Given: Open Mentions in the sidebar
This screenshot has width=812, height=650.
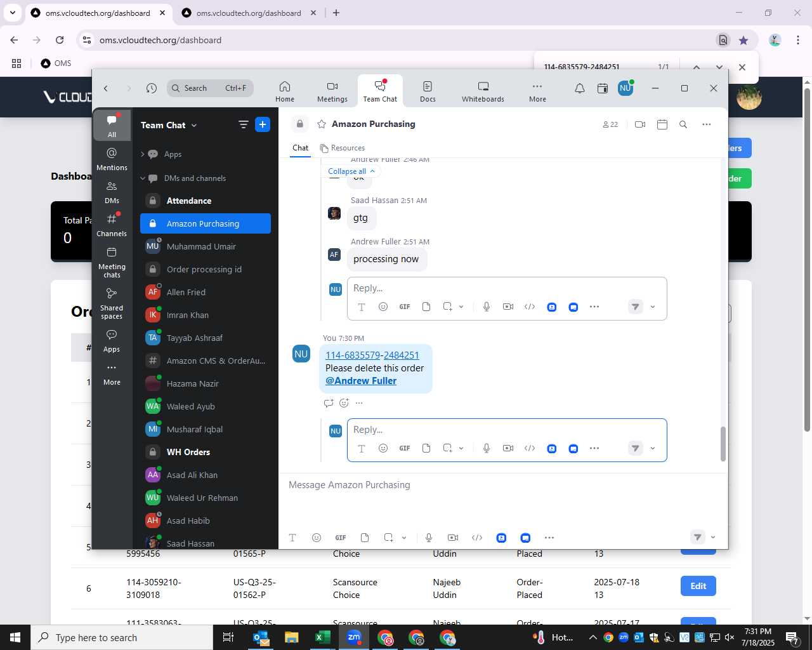Looking at the screenshot, I should click(x=112, y=159).
